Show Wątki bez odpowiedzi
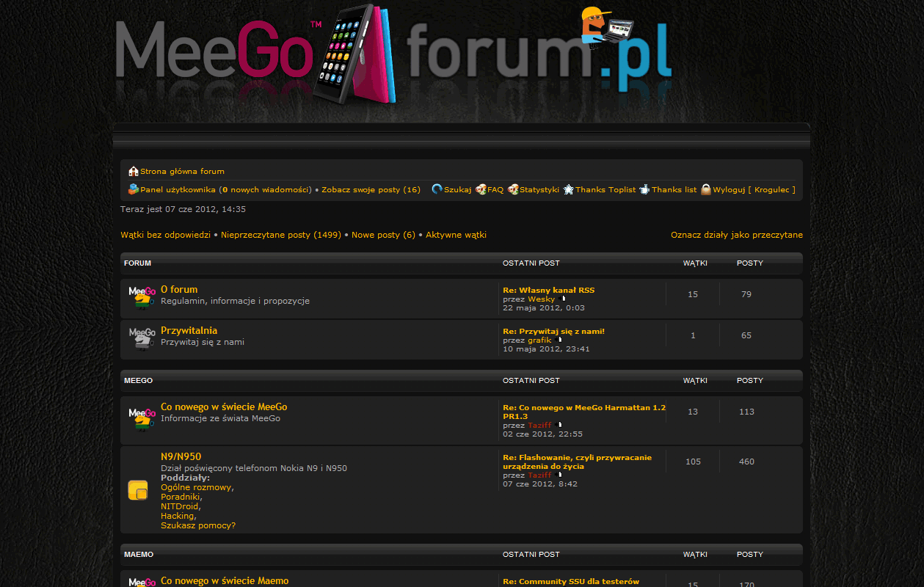 point(165,235)
